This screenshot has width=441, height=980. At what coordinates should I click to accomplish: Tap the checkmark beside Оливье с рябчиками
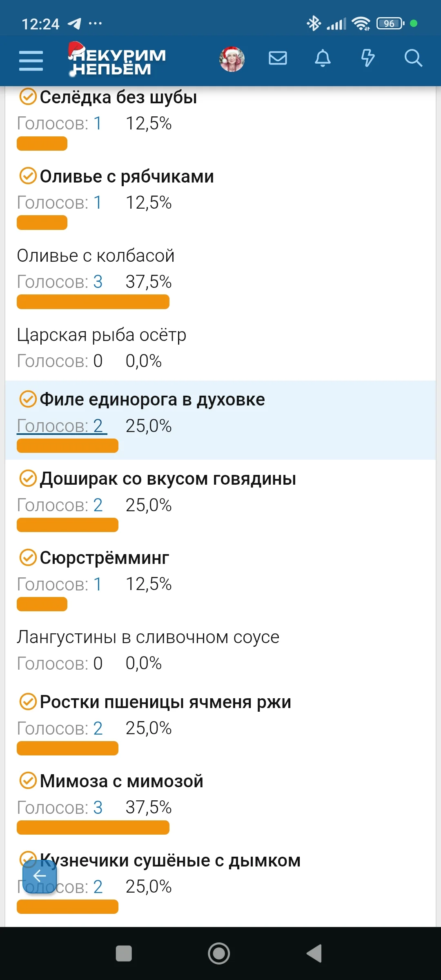point(28,176)
